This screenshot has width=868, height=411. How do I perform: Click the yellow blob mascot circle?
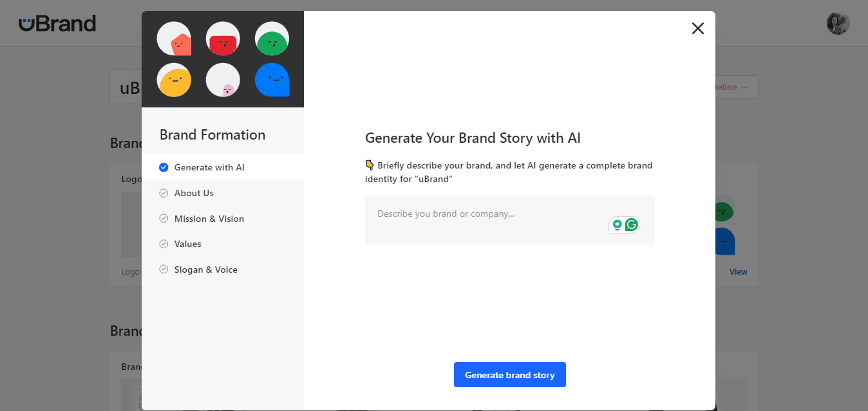click(x=174, y=80)
